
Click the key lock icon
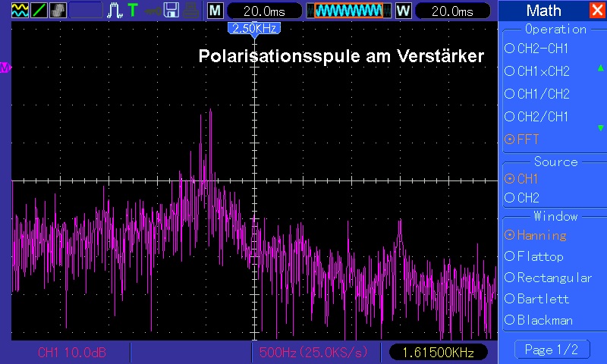point(153,11)
